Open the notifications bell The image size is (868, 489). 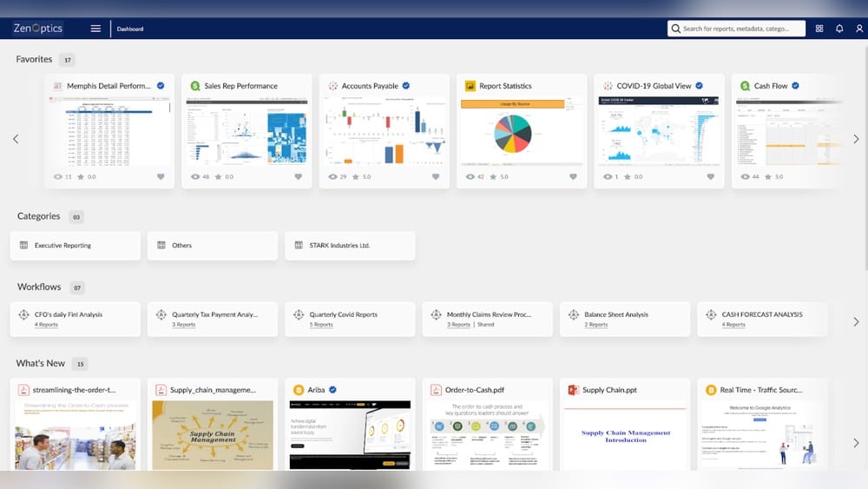coord(839,29)
